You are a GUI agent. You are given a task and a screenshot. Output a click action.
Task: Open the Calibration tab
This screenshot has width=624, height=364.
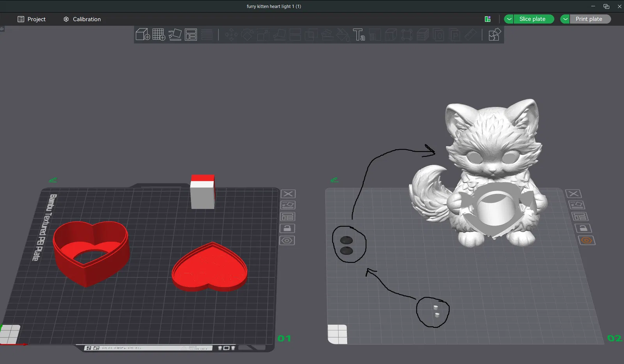click(82, 19)
